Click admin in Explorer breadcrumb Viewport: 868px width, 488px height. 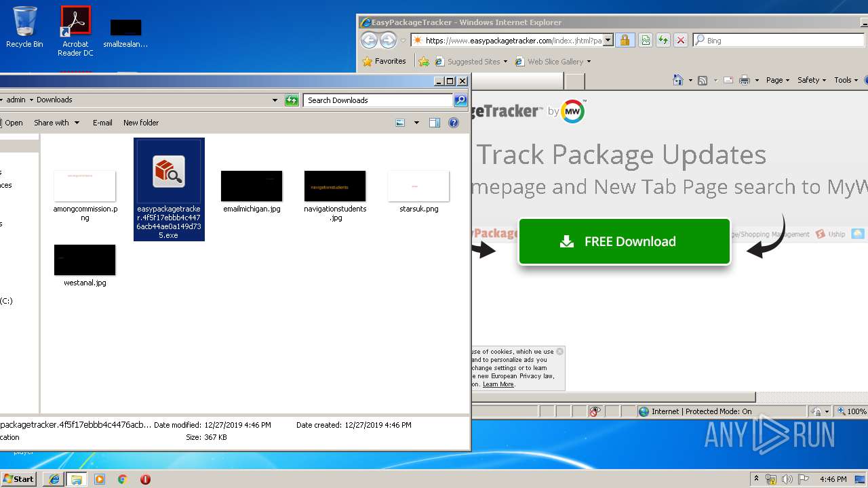click(x=16, y=100)
